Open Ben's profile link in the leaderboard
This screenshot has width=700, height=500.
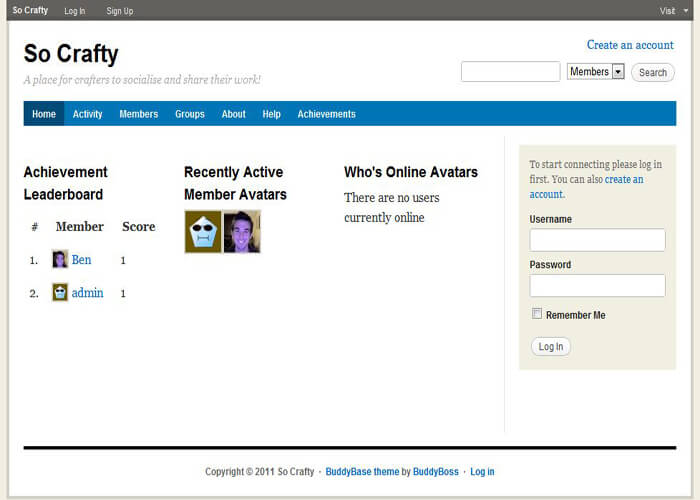(x=81, y=259)
